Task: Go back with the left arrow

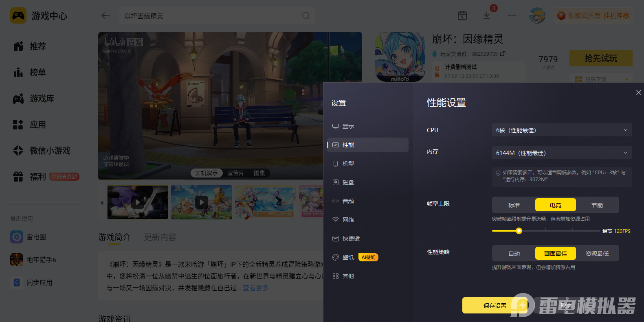Action: (x=106, y=15)
